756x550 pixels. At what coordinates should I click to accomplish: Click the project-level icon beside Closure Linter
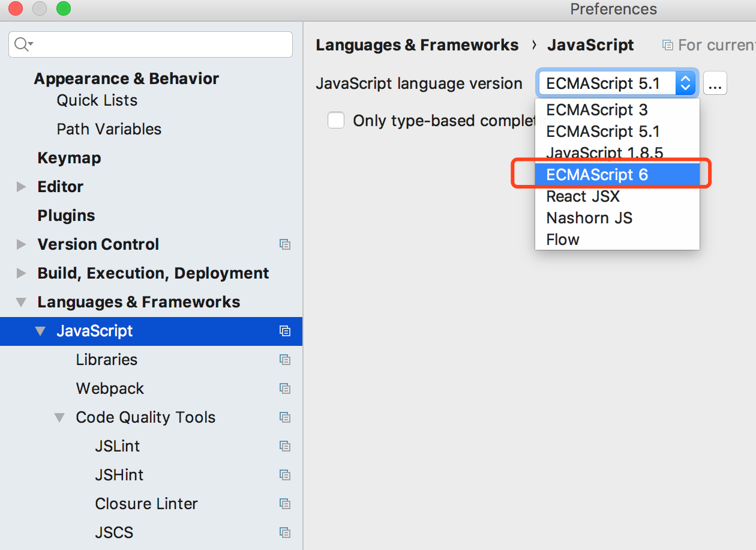pos(285,504)
